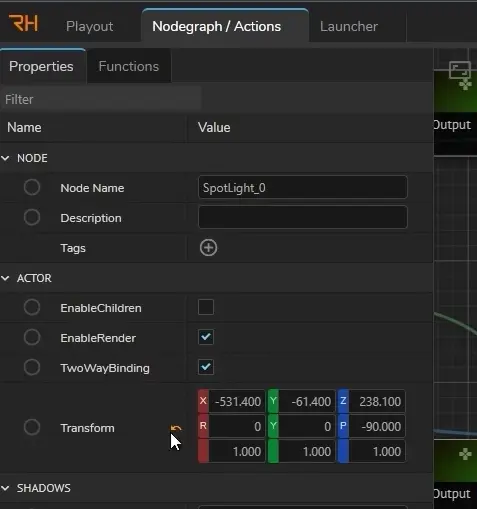
Task: Click the red X axis label
Action: [x=203, y=401]
